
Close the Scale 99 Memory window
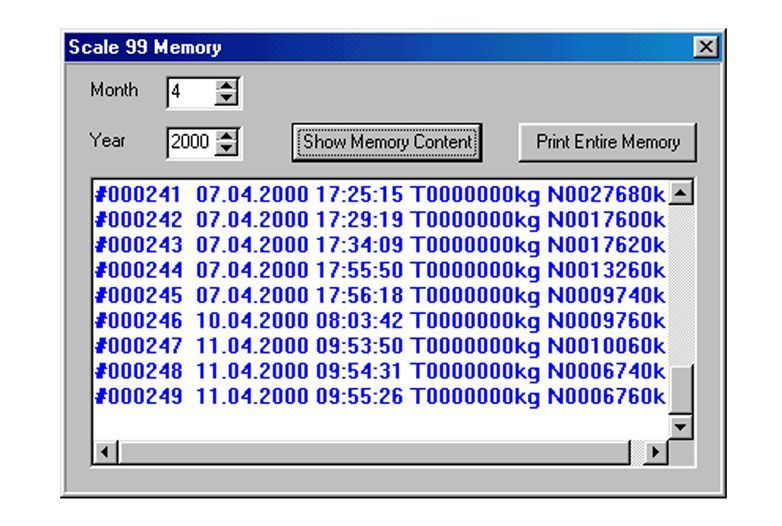click(x=710, y=47)
